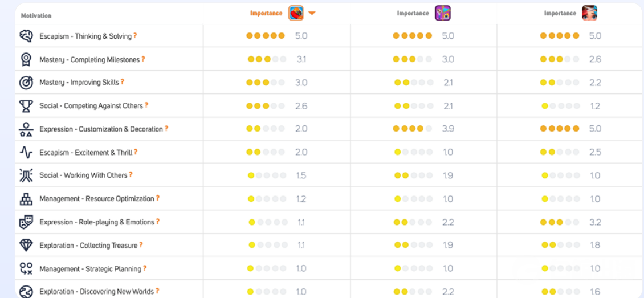Click the Motivation column header
The width and height of the screenshot is (644, 298).
[36, 15]
